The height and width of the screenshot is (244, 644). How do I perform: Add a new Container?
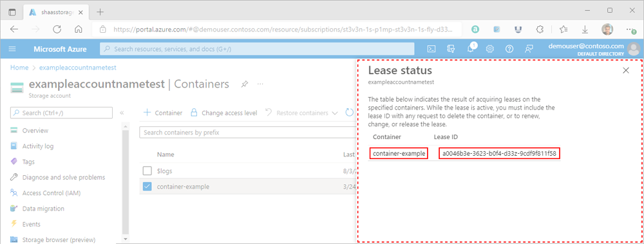point(163,113)
